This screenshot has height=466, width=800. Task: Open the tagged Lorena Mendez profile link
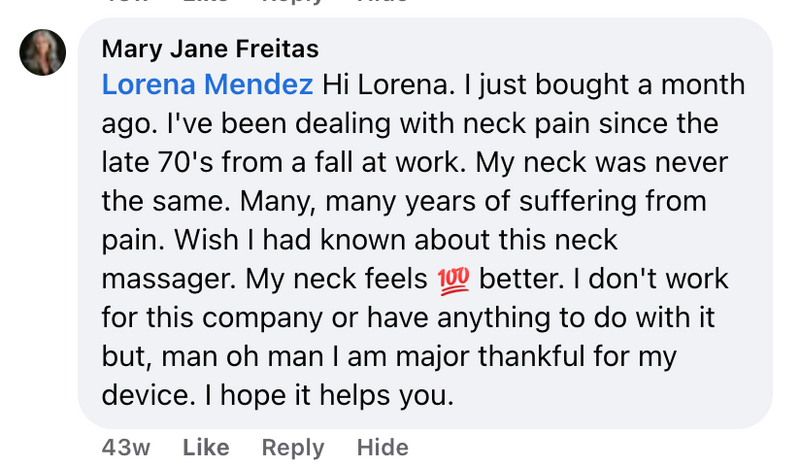[x=208, y=85]
